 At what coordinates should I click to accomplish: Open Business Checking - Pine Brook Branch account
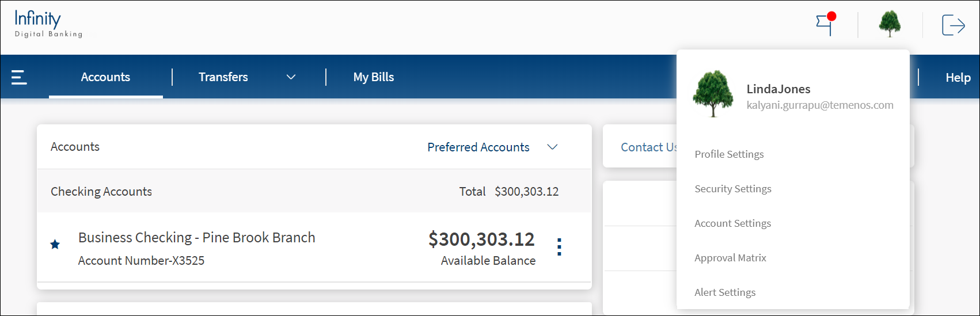196,238
